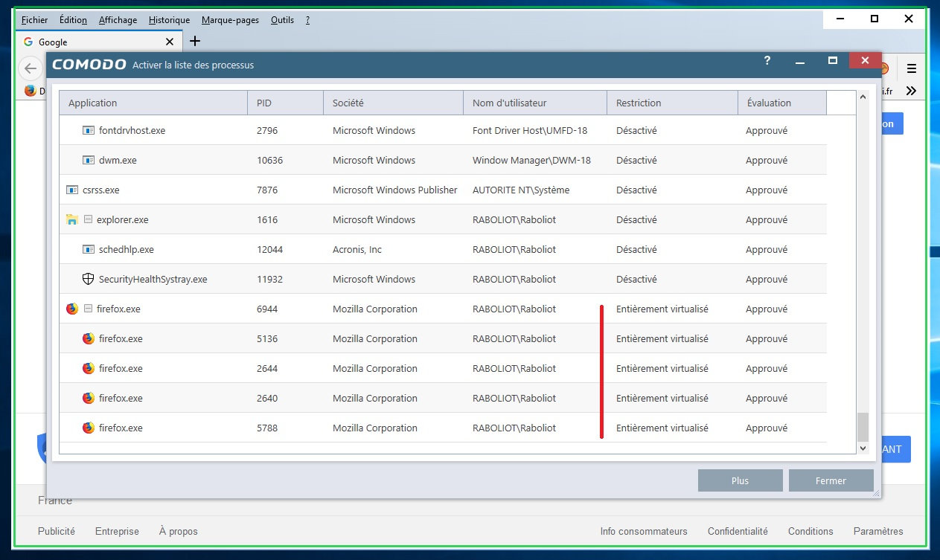The height and width of the screenshot is (560, 940).
Task: Collapse the explorer.exe process tree
Action: click(x=88, y=219)
